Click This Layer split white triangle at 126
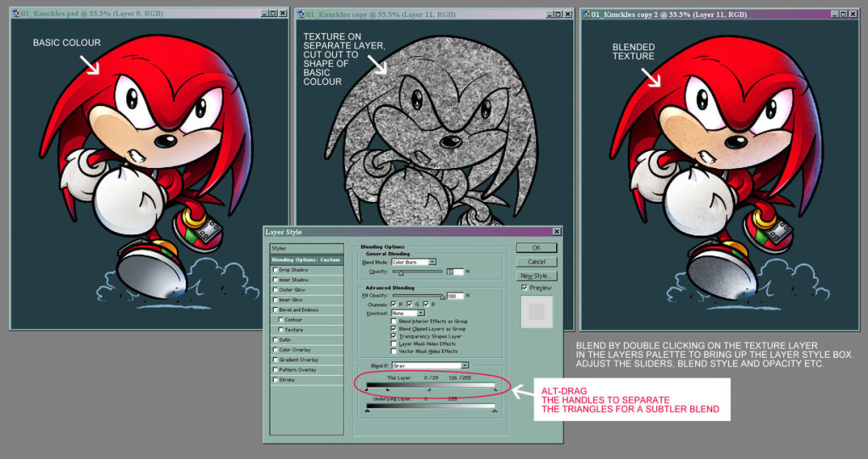 [x=429, y=389]
